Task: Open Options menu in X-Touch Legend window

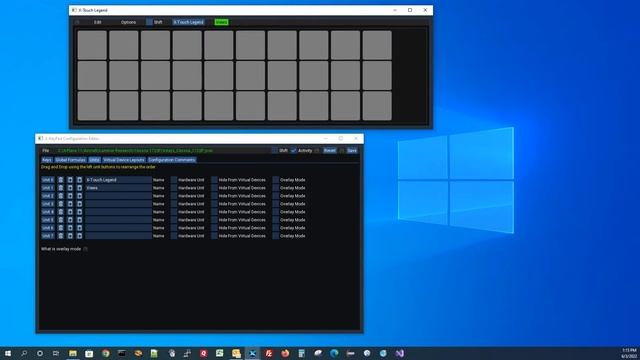Action: point(128,22)
